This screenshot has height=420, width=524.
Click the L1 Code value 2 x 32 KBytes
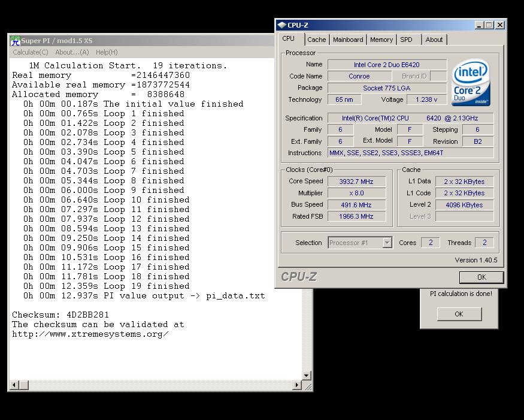465,193
